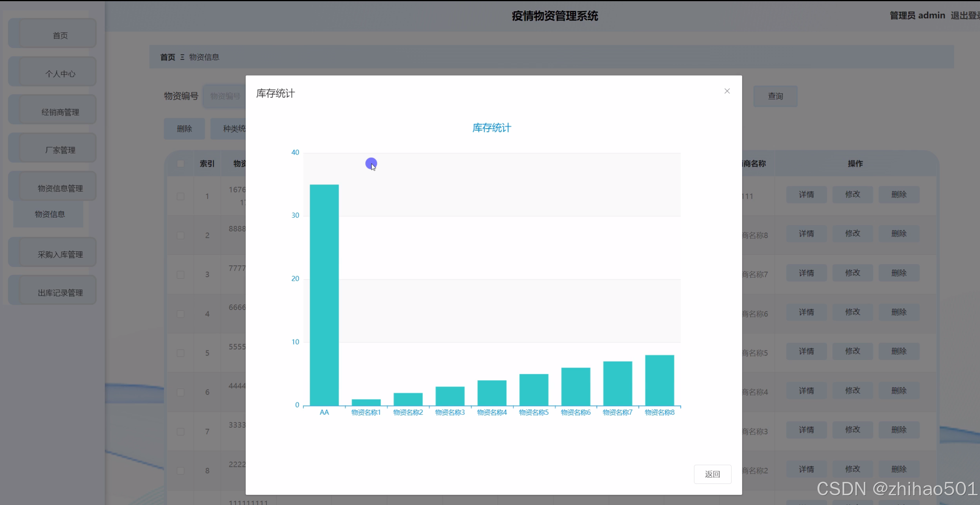The image size is (980, 505).
Task: Click the 查询 search button
Action: pos(775,96)
